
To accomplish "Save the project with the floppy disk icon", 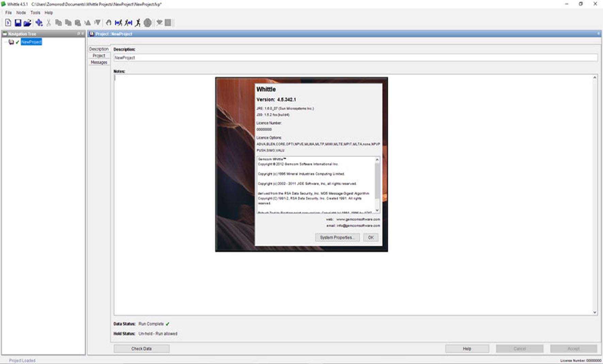I will click(x=18, y=23).
